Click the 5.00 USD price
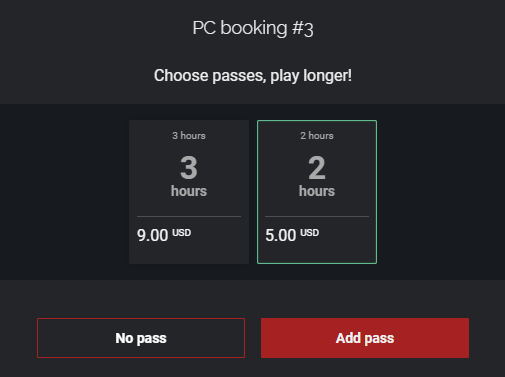The height and width of the screenshot is (377, 505). (292, 235)
